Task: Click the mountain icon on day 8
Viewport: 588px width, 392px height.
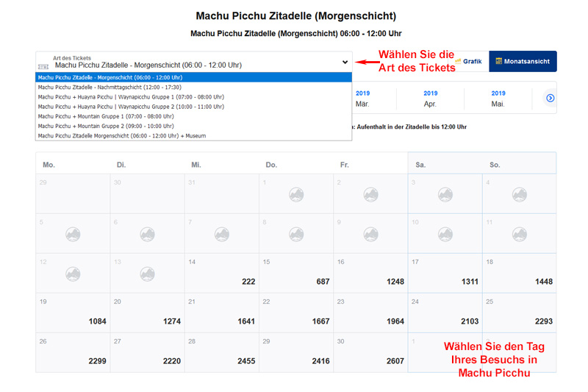Action: (x=296, y=235)
